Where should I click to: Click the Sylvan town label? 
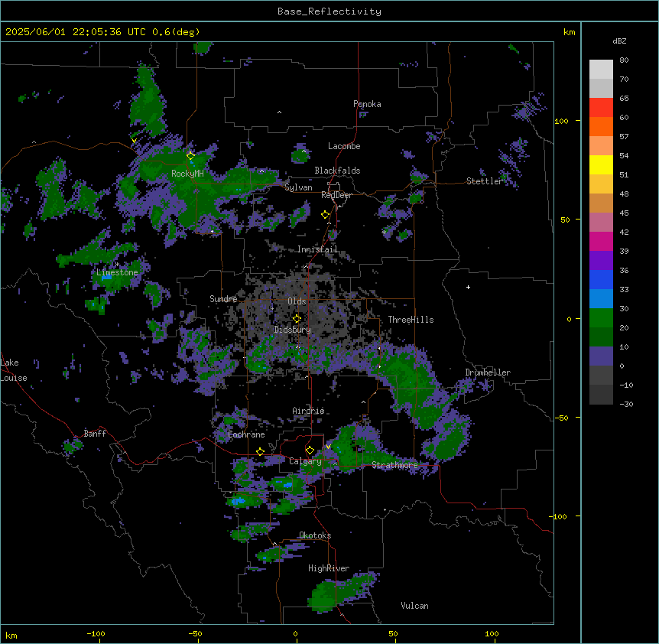click(x=298, y=187)
